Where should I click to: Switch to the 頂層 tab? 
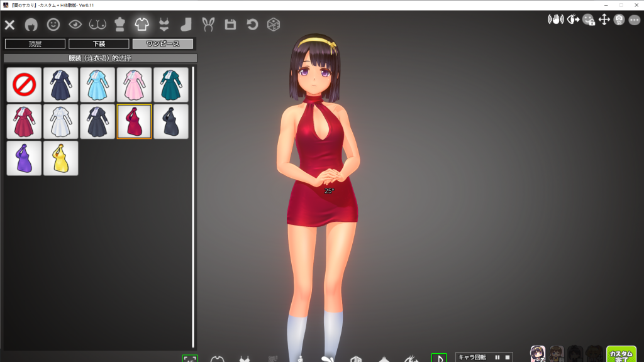point(34,43)
